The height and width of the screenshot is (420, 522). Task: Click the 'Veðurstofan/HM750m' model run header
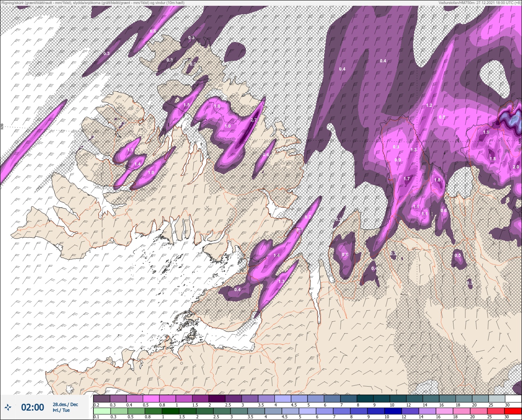[x=480, y=3]
